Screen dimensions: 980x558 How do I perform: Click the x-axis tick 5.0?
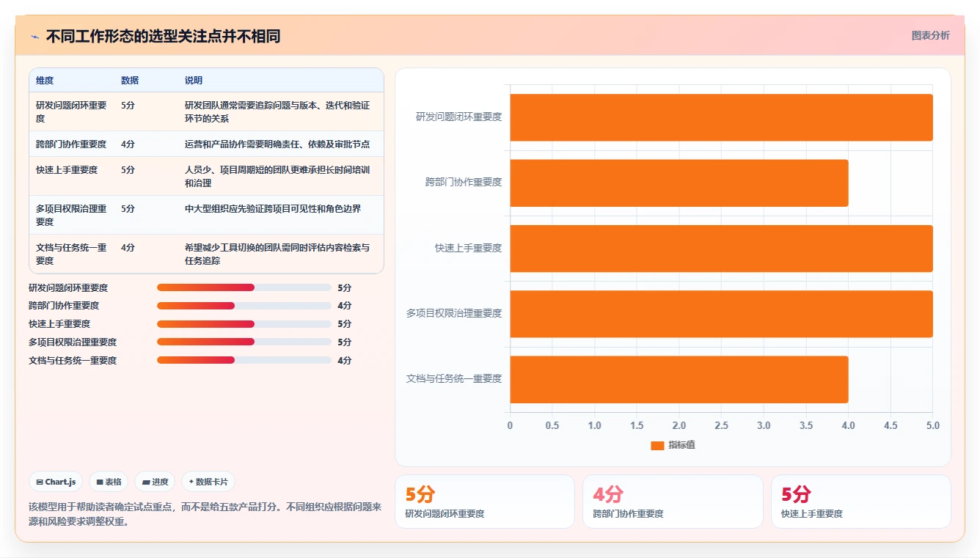coord(932,425)
